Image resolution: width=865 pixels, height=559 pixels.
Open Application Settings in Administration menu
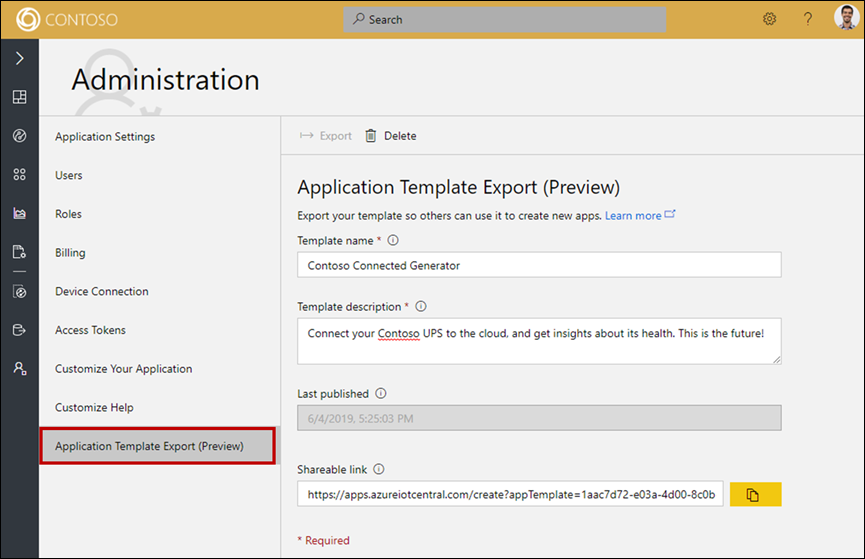tap(105, 137)
